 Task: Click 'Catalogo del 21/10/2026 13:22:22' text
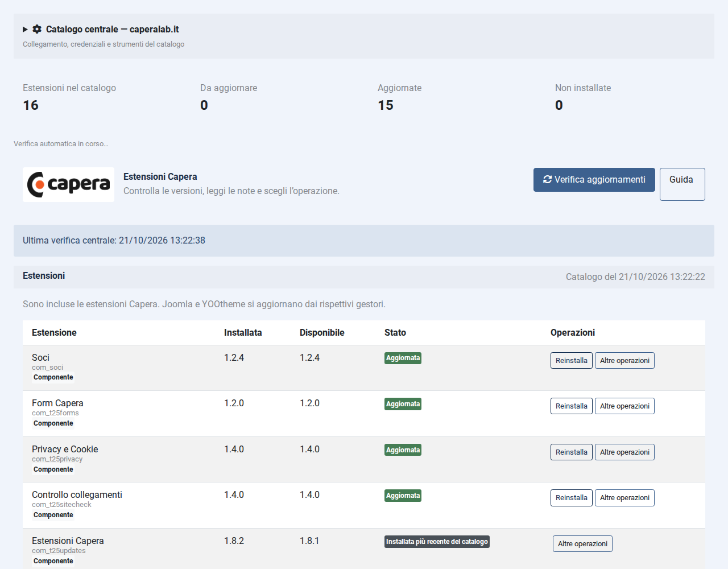(x=635, y=277)
